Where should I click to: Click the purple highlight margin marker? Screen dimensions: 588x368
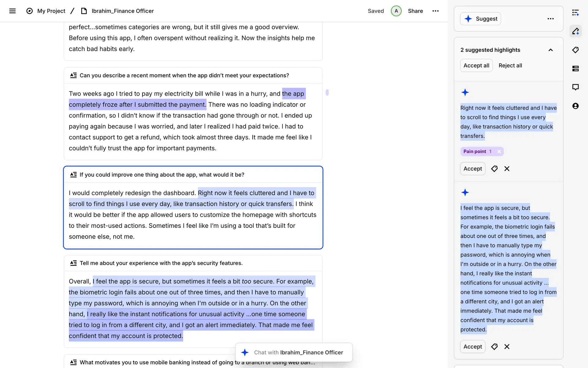[327, 92]
